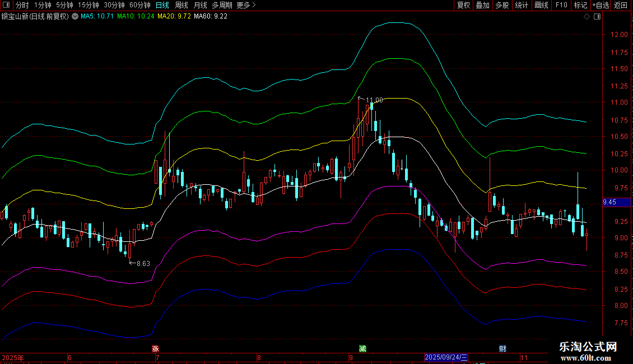Click the green 减 event marker

tap(362, 349)
